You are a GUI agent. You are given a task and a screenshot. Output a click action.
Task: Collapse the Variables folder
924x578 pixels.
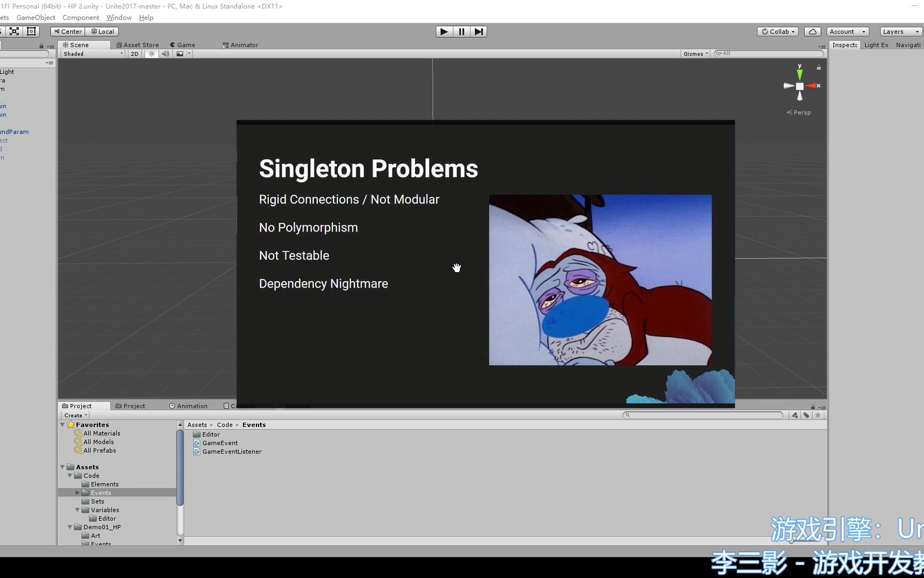click(78, 510)
